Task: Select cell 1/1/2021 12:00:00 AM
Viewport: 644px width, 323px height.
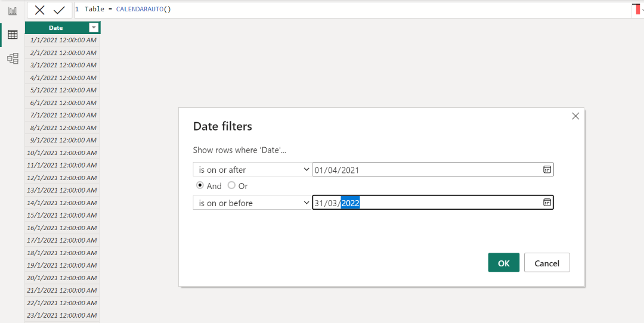Action: tap(63, 40)
